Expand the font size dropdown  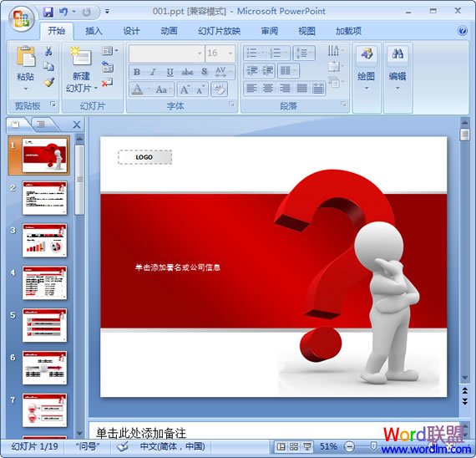point(230,53)
